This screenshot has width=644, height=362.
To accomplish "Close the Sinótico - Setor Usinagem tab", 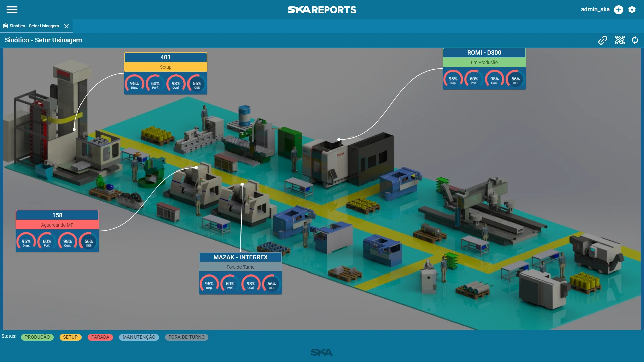I will [x=67, y=26].
